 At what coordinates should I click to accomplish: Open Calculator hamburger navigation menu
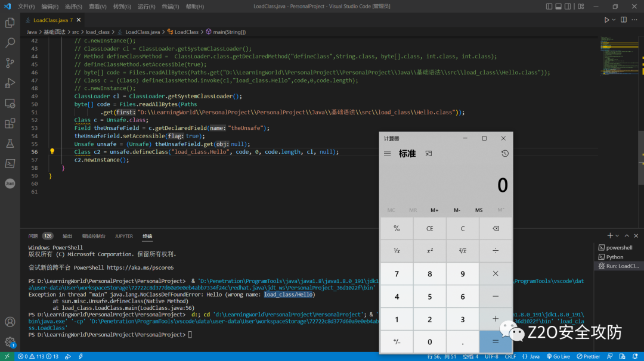click(x=388, y=154)
